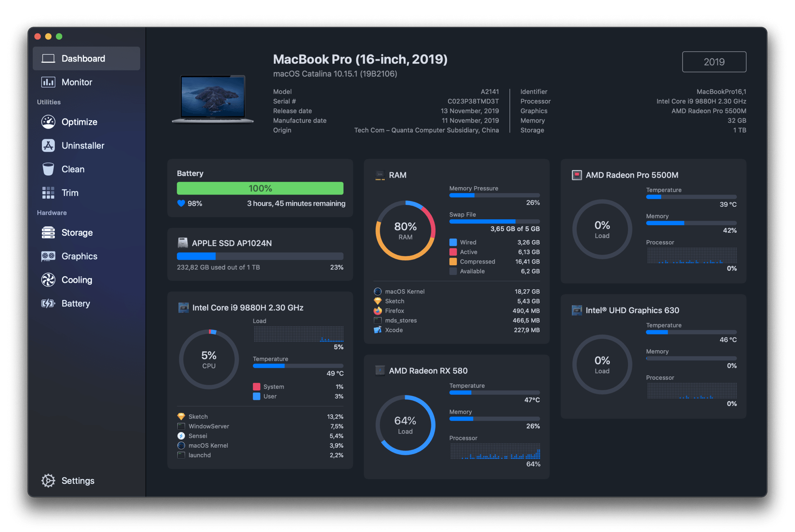Switch to the Monitor section
Image resolution: width=795 pixels, height=532 pixels.
(x=86, y=82)
